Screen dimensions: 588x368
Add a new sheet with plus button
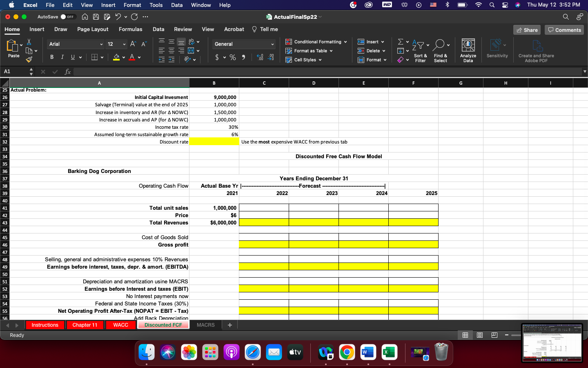pyautogui.click(x=229, y=325)
